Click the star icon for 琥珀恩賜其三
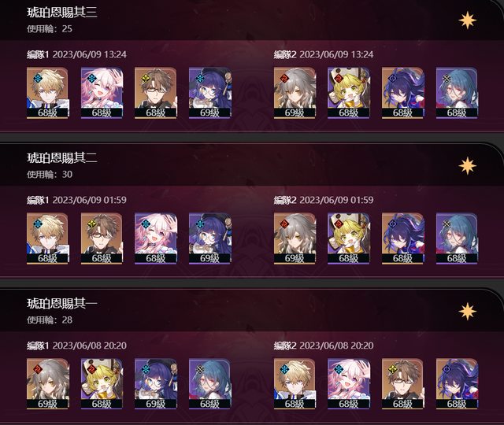The height and width of the screenshot is (425, 504). point(467,20)
